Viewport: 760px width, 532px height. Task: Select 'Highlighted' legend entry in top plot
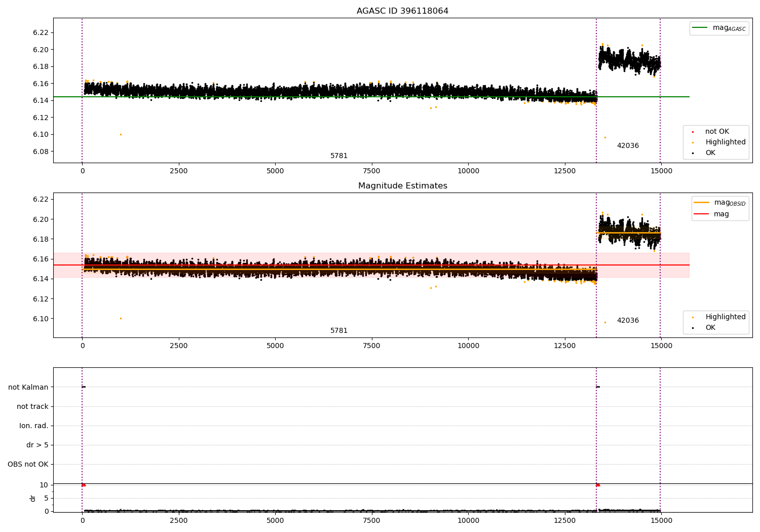725,142
